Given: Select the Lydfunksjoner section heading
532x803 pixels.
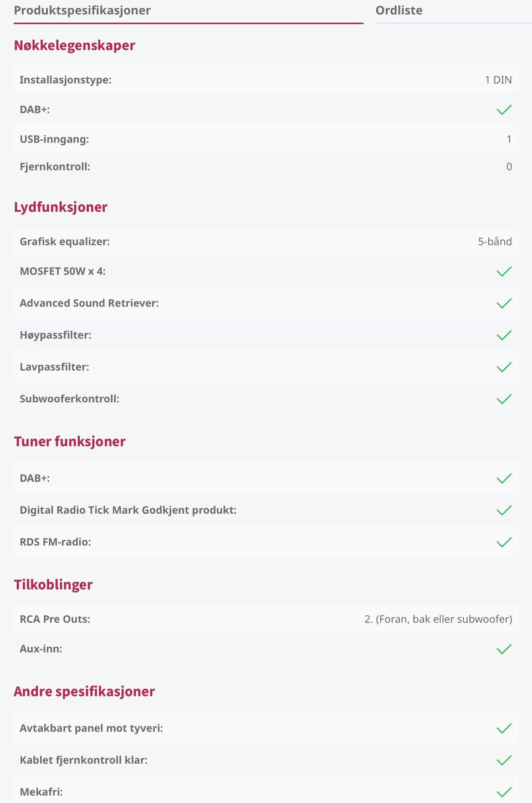Looking at the screenshot, I should (x=60, y=207).
